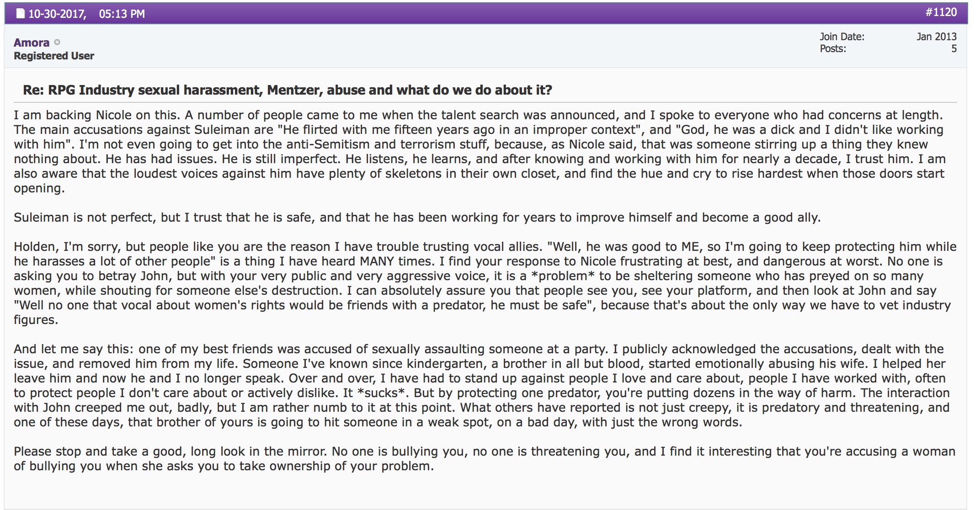Viewport: 980px width, 510px height.
Task: Click the post count value 5
Action: coord(954,48)
